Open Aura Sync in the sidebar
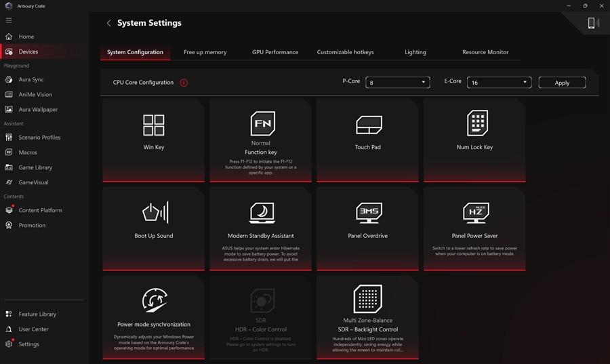 (x=31, y=80)
